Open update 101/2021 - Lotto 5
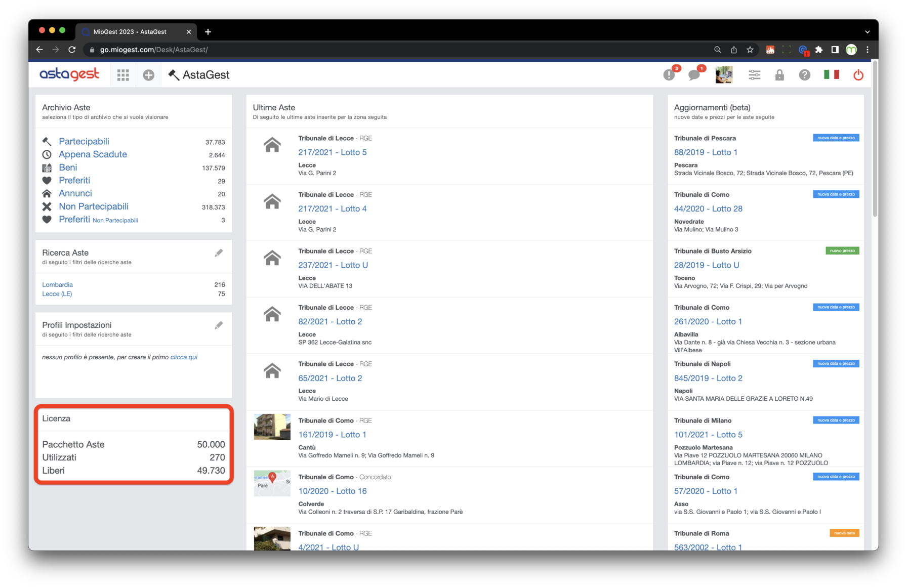This screenshot has width=907, height=588. point(708,435)
